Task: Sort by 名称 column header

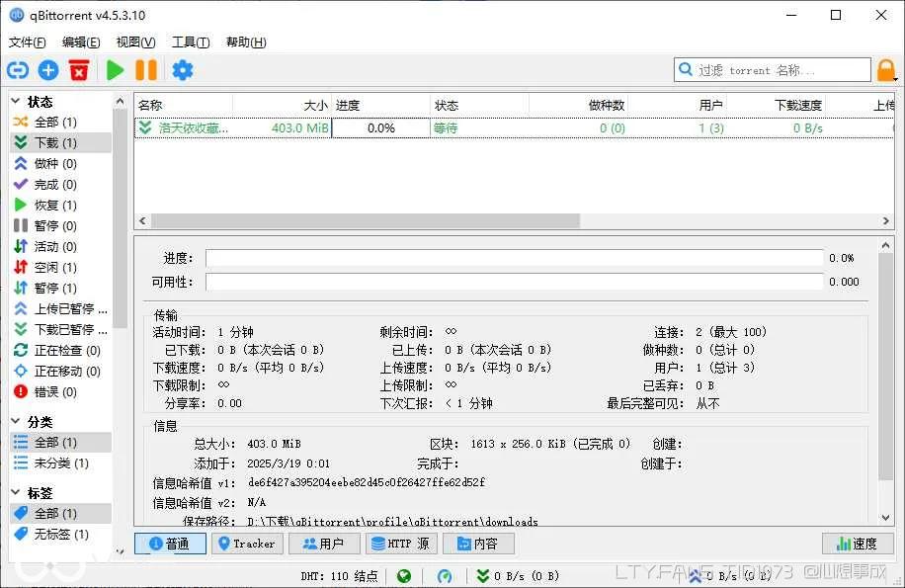Action: pyautogui.click(x=184, y=105)
